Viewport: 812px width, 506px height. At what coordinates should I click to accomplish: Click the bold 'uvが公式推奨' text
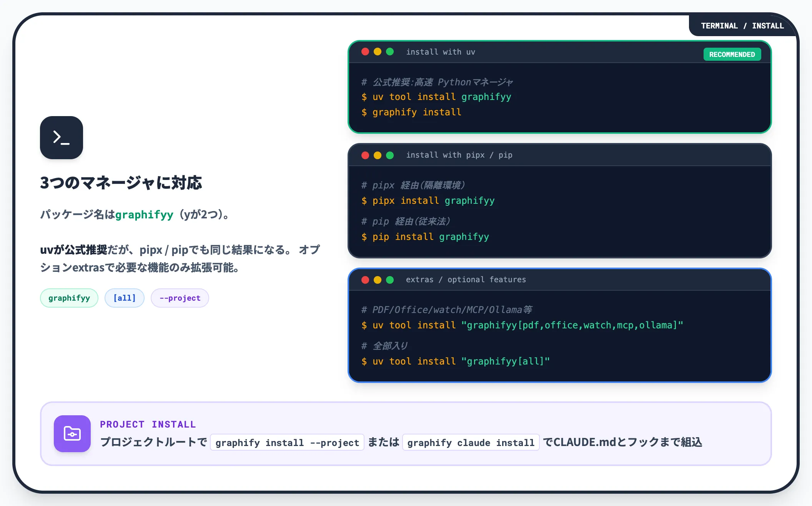[x=74, y=250]
